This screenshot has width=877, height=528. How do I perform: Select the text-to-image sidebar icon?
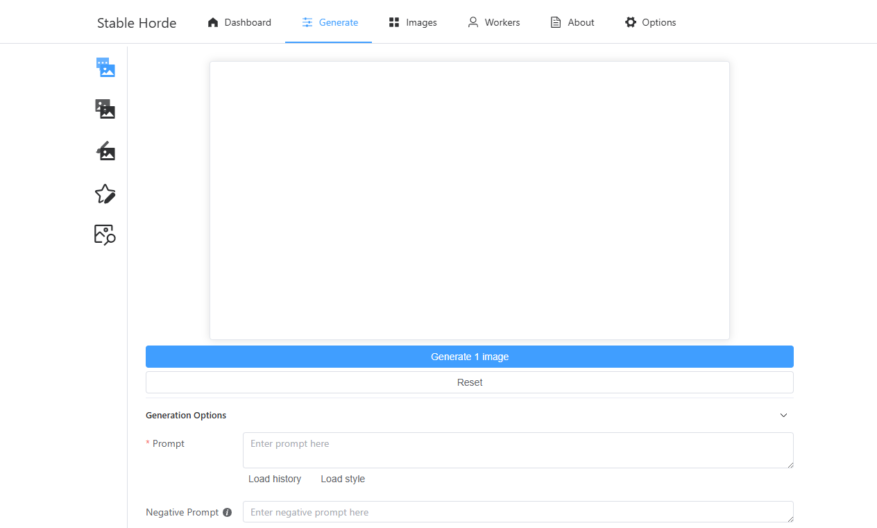pos(105,68)
